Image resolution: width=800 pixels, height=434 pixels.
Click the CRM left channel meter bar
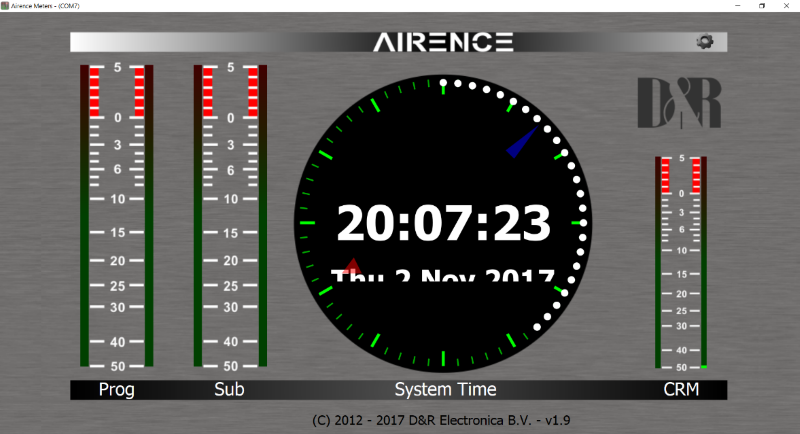(659, 262)
